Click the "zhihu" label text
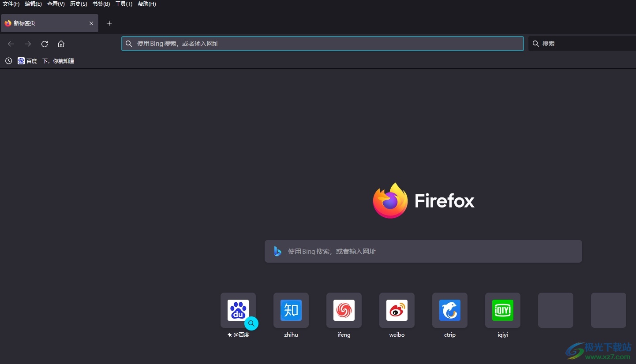 click(x=291, y=335)
